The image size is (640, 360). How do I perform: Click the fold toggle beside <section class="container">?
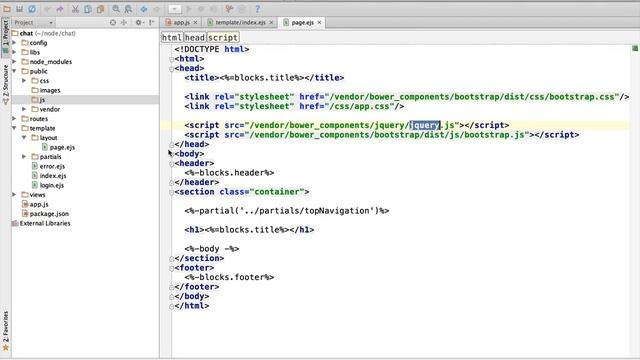pos(171,193)
